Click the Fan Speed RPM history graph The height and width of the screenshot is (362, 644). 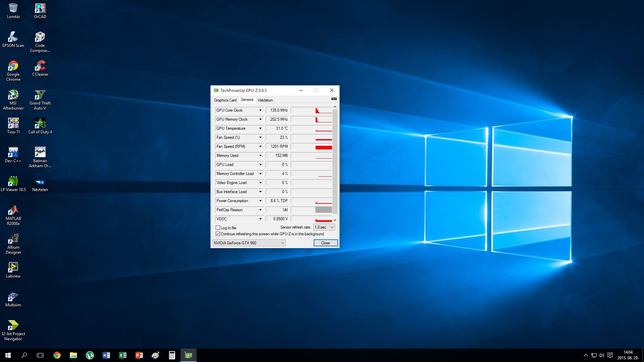click(x=312, y=146)
